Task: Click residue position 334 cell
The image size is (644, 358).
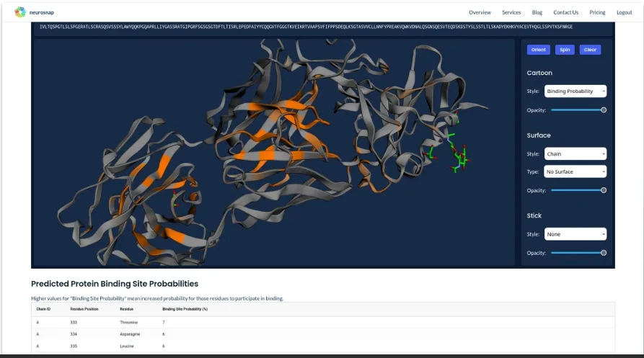Action: coord(74,334)
